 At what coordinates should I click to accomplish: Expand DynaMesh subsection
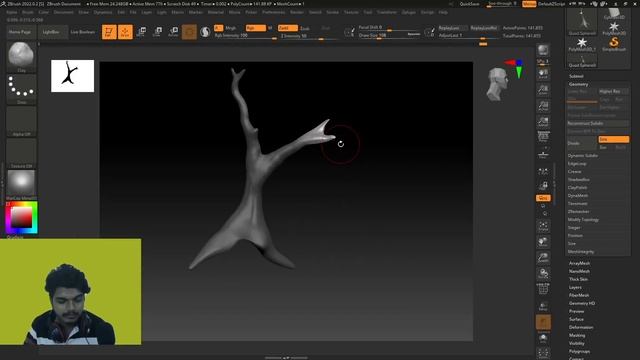click(x=578, y=196)
